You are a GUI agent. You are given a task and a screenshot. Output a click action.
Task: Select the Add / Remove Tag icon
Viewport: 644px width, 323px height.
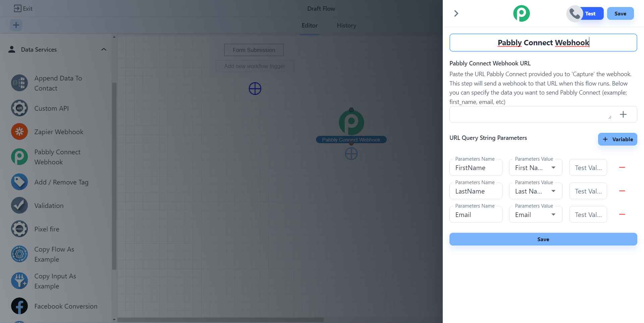tap(19, 182)
